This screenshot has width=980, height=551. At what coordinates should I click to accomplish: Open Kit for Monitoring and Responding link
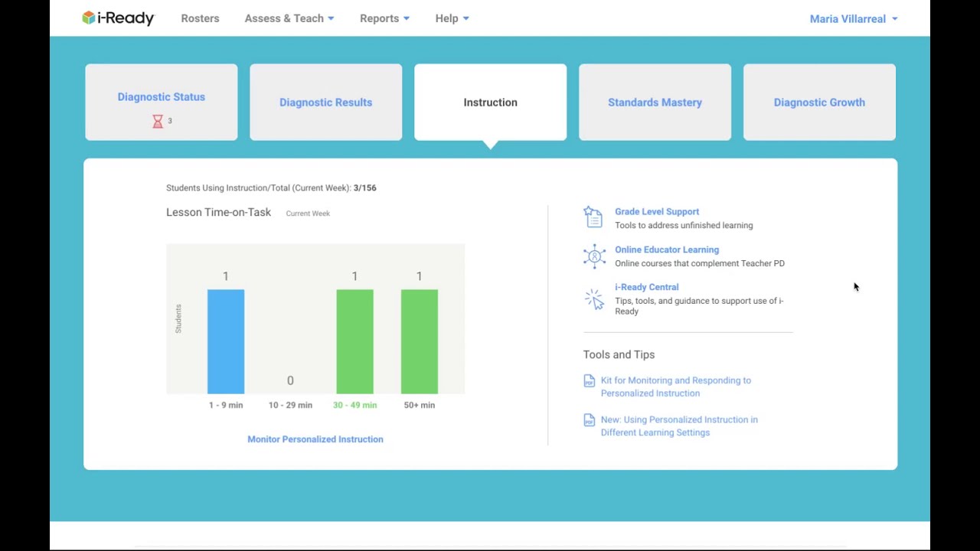coord(676,386)
